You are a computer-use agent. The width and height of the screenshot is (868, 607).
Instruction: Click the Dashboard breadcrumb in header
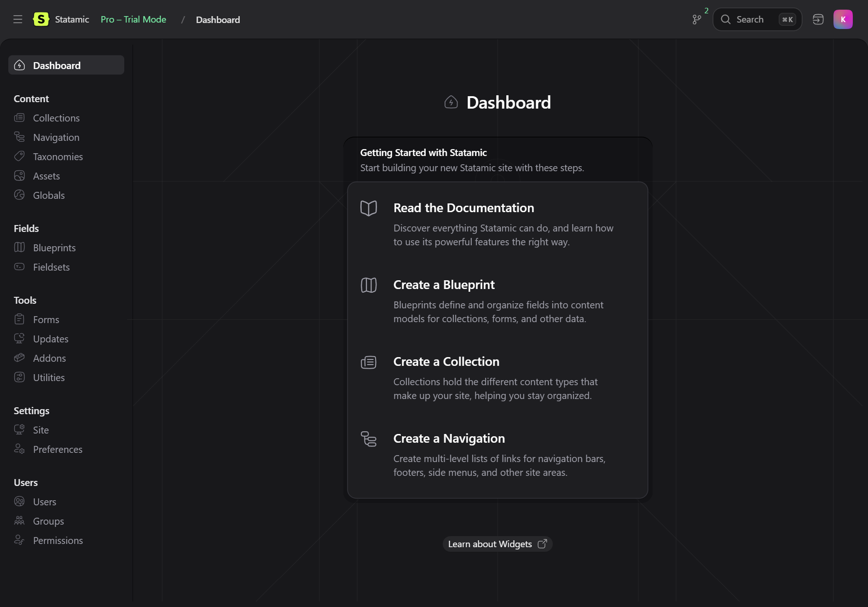(218, 20)
